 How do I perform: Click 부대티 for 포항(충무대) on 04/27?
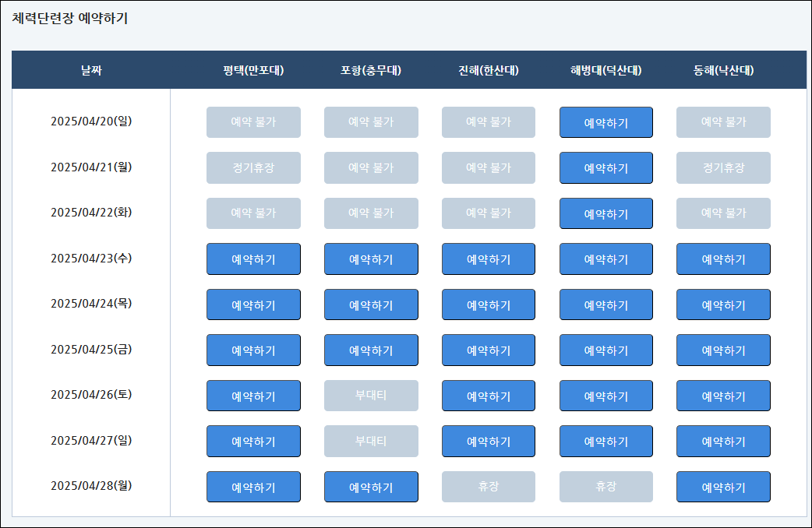click(371, 441)
